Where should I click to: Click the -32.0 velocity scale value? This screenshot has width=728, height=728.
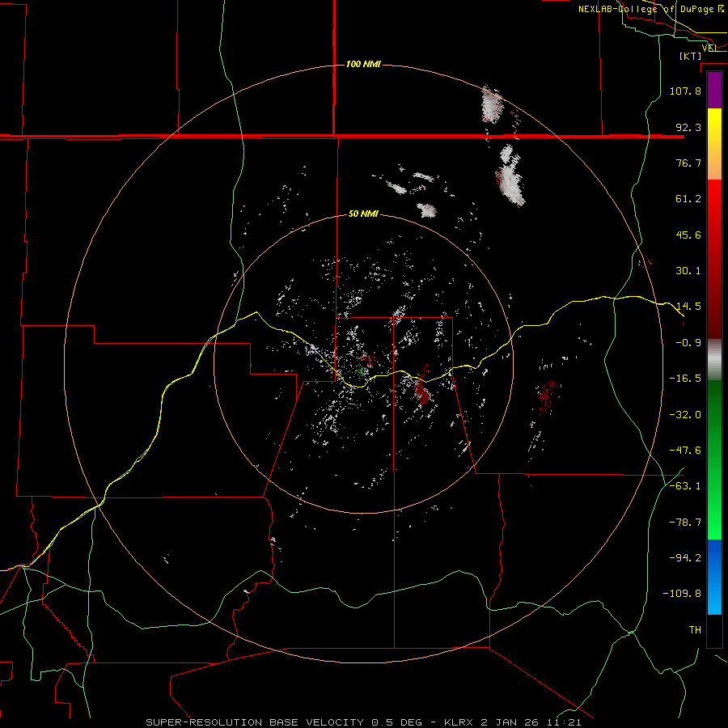pos(685,415)
